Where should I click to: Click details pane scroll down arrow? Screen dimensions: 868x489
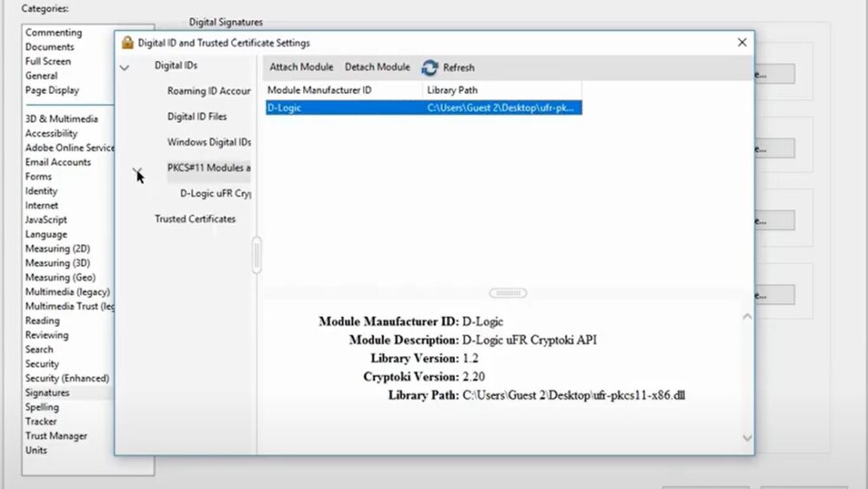[746, 438]
